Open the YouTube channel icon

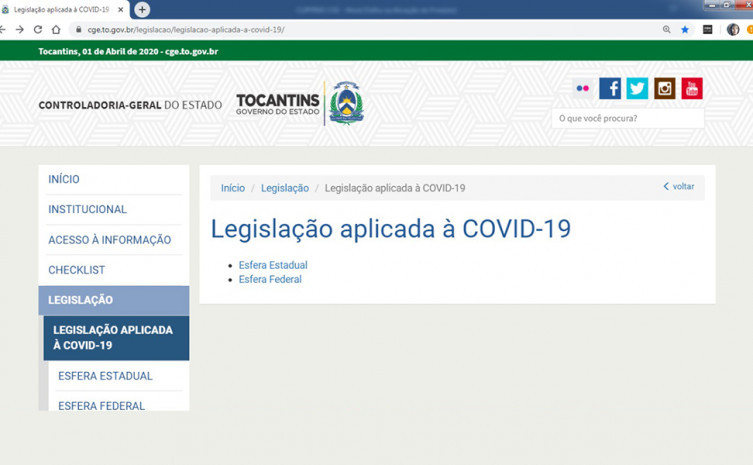(692, 88)
